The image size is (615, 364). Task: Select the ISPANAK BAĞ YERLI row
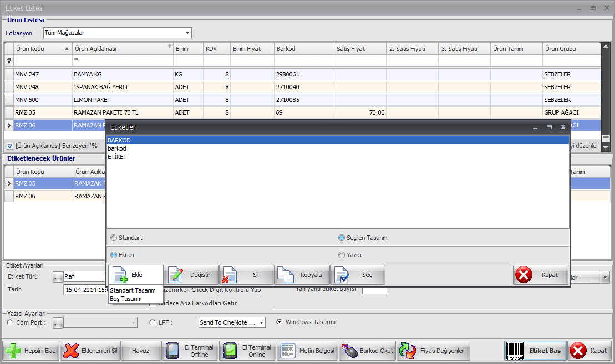(x=302, y=87)
